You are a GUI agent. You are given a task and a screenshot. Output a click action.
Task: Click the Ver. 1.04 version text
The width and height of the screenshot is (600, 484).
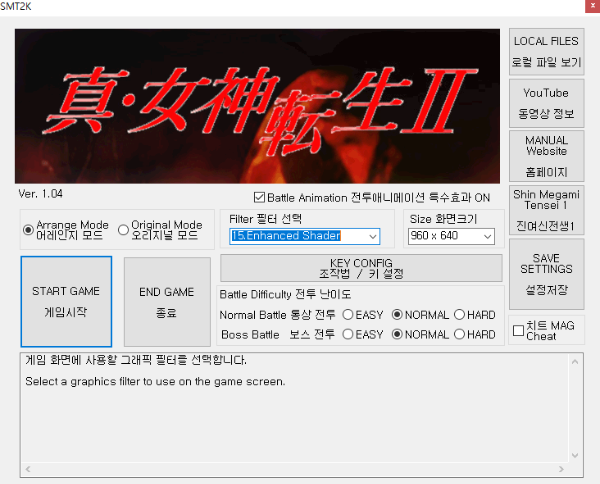point(41,194)
